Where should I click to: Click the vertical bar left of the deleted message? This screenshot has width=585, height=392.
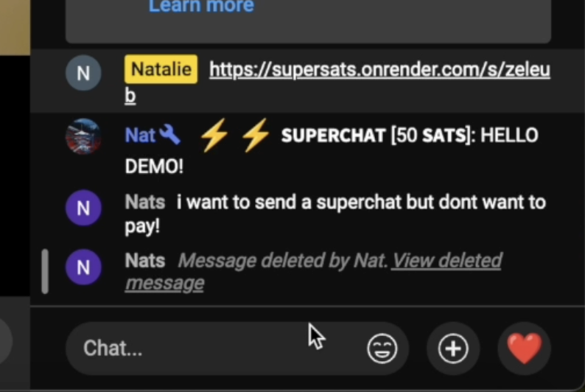tap(45, 271)
